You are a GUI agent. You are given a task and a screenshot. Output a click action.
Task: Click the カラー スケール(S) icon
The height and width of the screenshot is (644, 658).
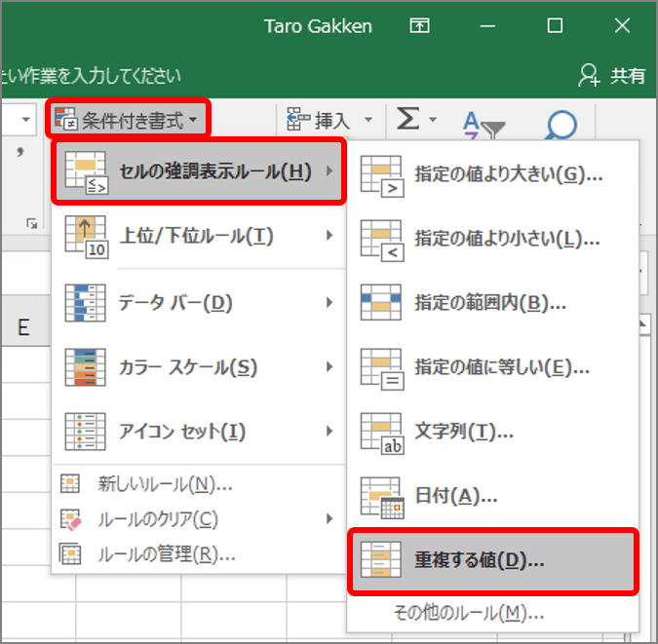click(x=85, y=366)
